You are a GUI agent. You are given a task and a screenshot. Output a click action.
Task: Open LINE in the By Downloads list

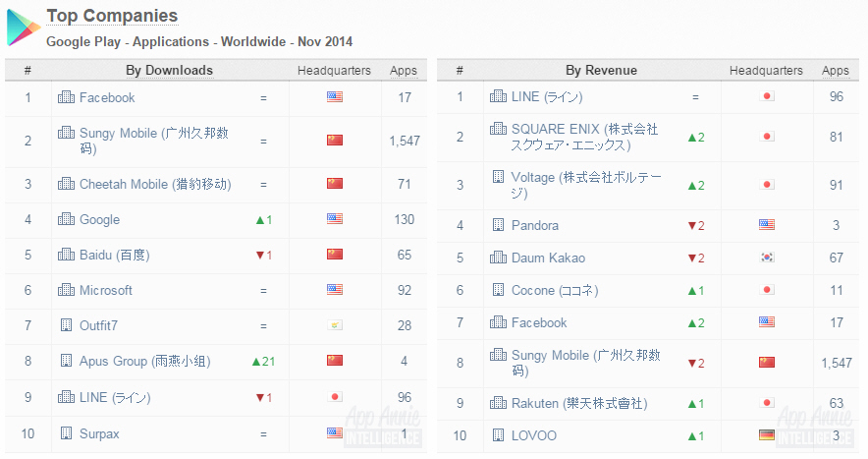[115, 397]
